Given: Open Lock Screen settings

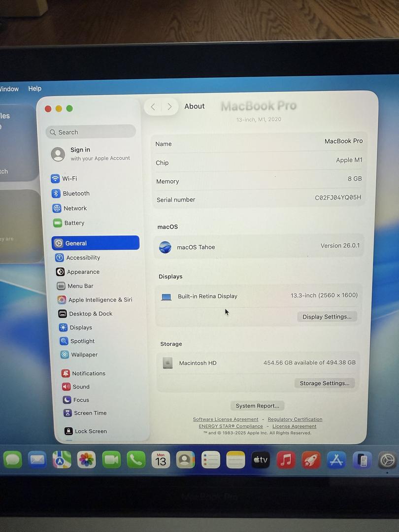Looking at the screenshot, I should coord(86,431).
